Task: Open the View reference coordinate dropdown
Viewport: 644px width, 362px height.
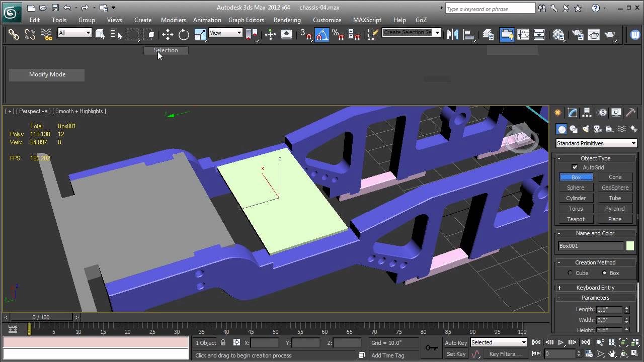Action: 225,33
